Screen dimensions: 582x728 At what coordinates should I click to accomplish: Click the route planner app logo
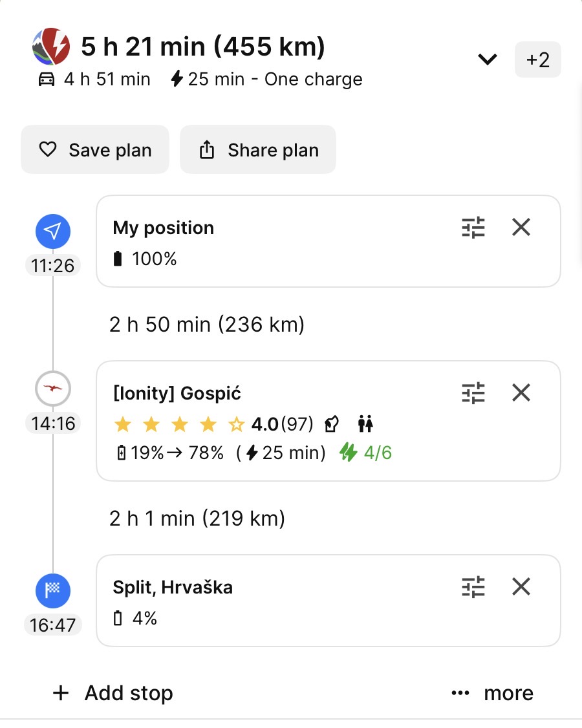[51, 47]
